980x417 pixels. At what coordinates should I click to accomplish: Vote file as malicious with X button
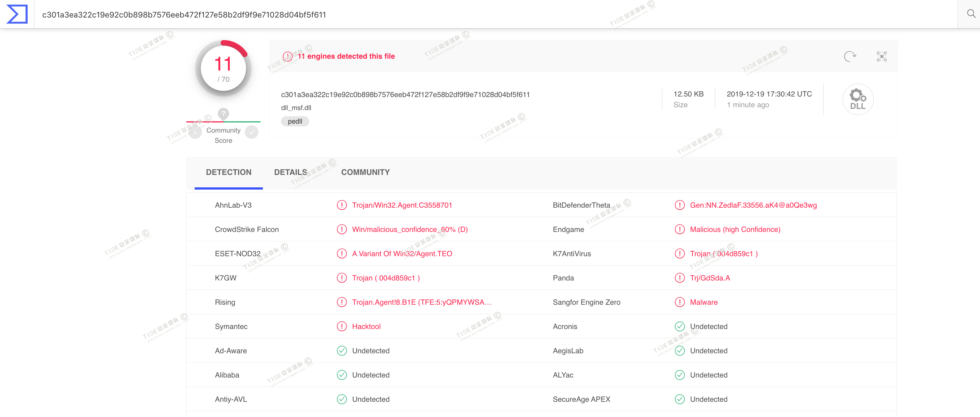195,132
